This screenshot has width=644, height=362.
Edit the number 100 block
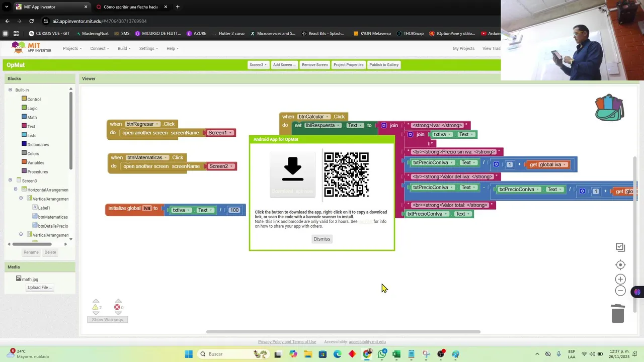click(234, 210)
